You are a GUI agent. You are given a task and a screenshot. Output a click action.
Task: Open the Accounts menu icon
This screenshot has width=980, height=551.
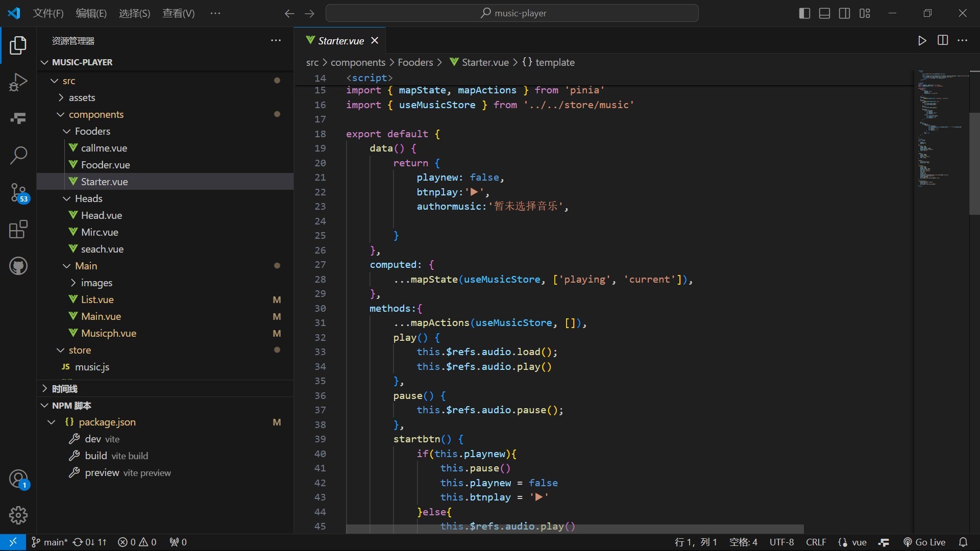pos(18,480)
